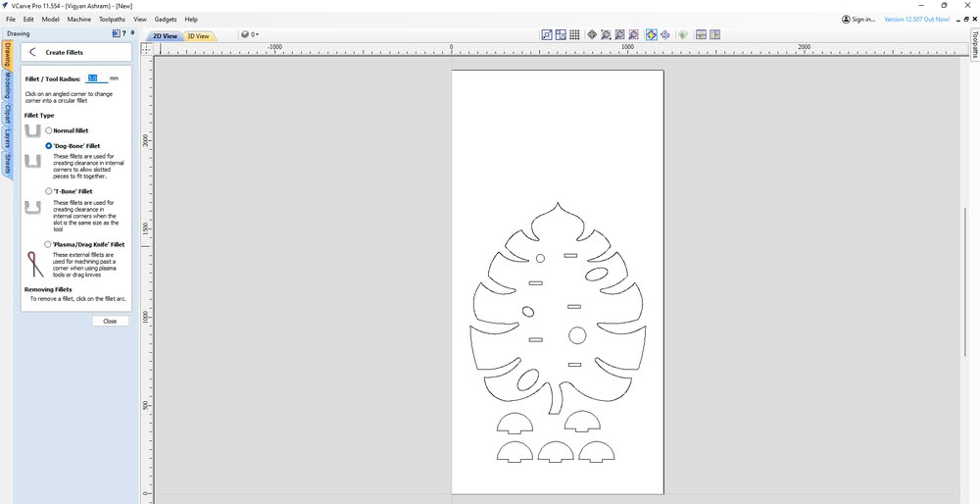This screenshot has height=504, width=980.
Task: Click the material sphere icon beside 3D View
Action: 245,35
